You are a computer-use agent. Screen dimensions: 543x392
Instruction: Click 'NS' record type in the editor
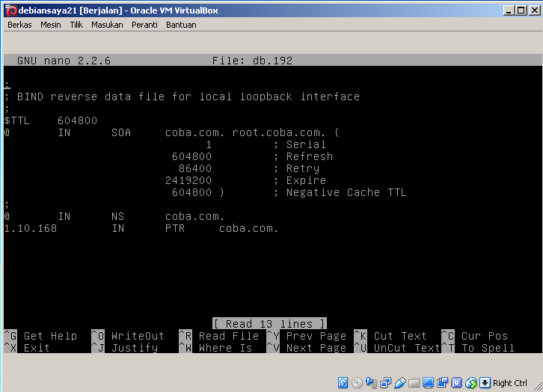coord(117,216)
